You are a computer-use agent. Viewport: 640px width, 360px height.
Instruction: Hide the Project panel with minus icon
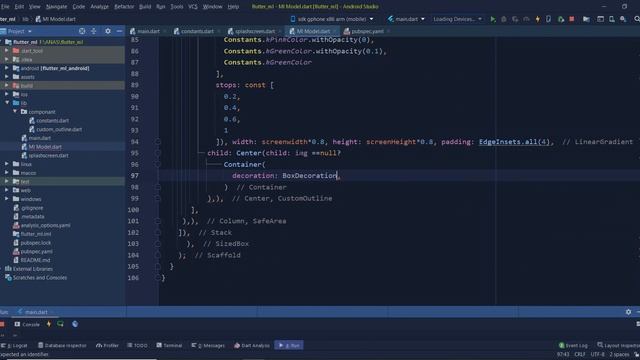point(119,31)
